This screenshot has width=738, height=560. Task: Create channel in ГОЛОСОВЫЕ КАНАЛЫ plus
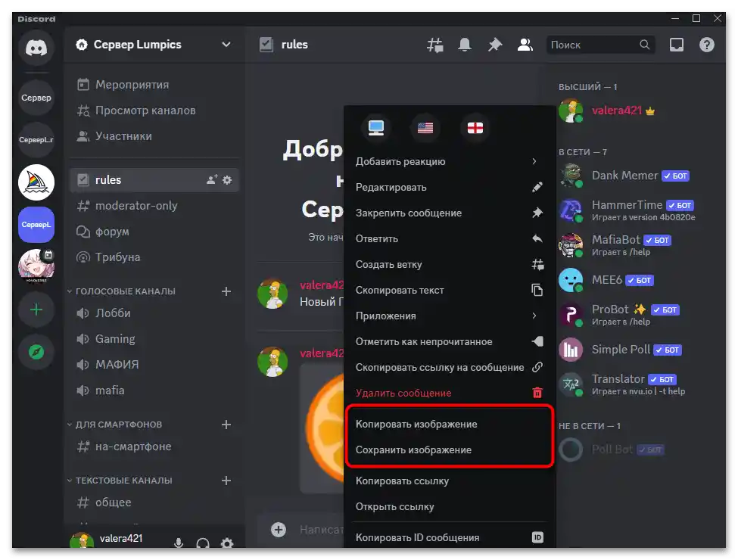click(226, 292)
